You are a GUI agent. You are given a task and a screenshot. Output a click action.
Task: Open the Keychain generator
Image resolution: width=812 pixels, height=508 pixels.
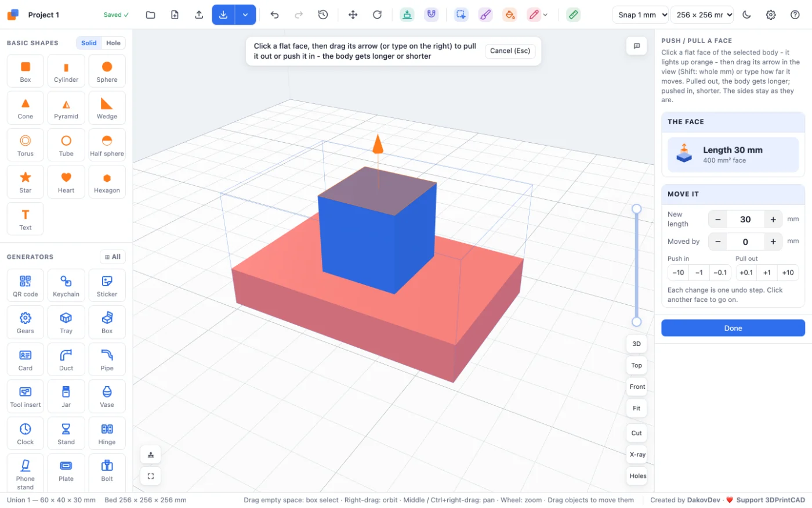[x=66, y=286]
